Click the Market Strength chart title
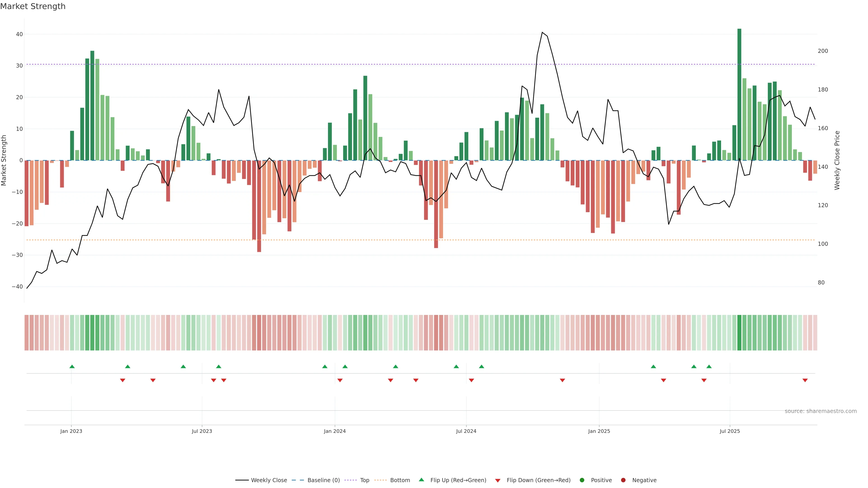Image resolution: width=868 pixels, height=488 pixels. [x=33, y=6]
